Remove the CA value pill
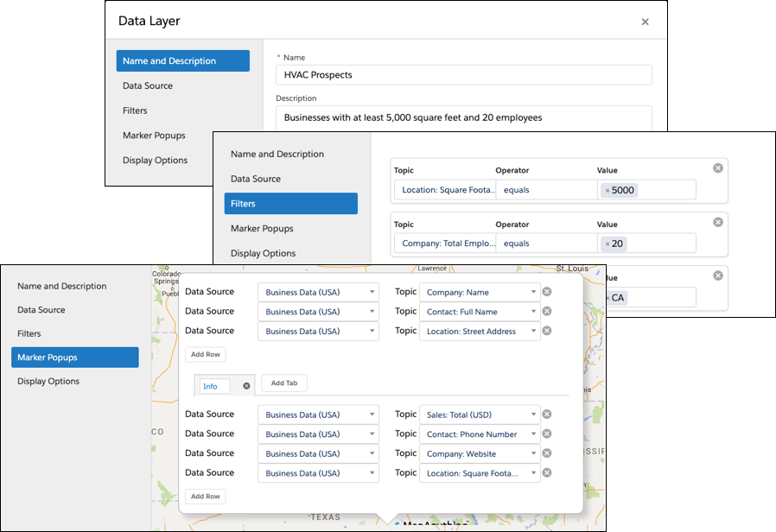The width and height of the screenshot is (776, 532). 607,297
